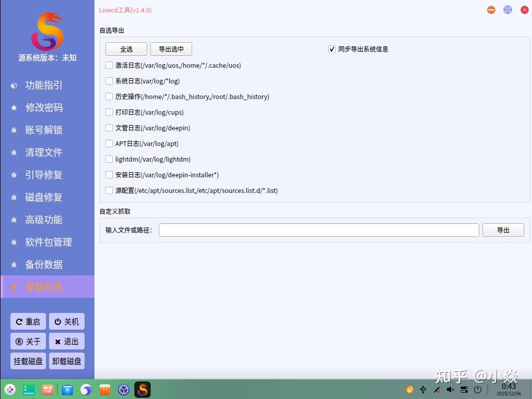The height and width of the screenshot is (399, 532).
Task: Open the green notes app in taskbar
Action: (29, 390)
